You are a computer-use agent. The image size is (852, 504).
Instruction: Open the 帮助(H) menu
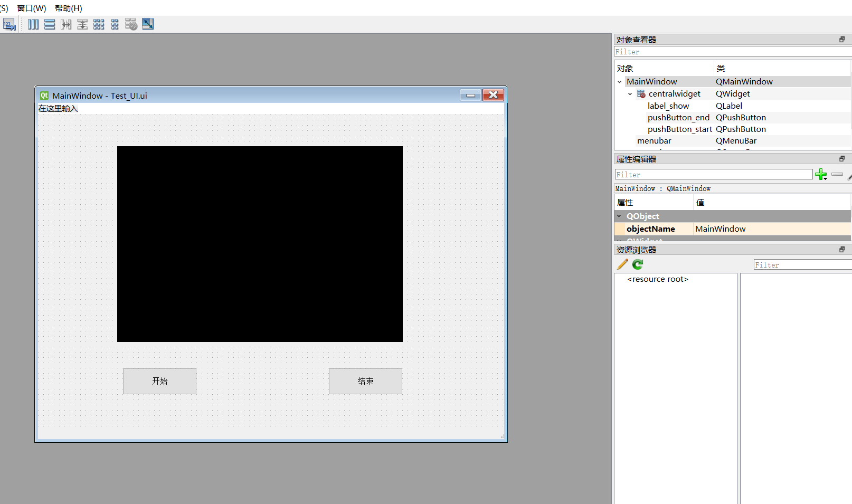pyautogui.click(x=69, y=8)
